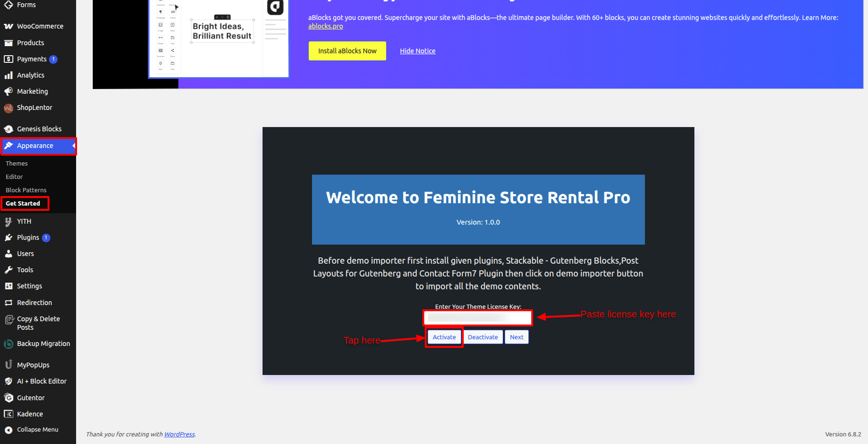This screenshot has height=444, width=868.
Task: Open the Appearance menu
Action: click(x=35, y=146)
